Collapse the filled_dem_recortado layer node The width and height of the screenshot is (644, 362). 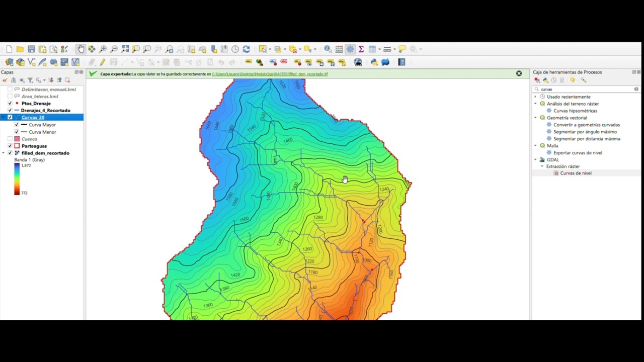pos(4,153)
